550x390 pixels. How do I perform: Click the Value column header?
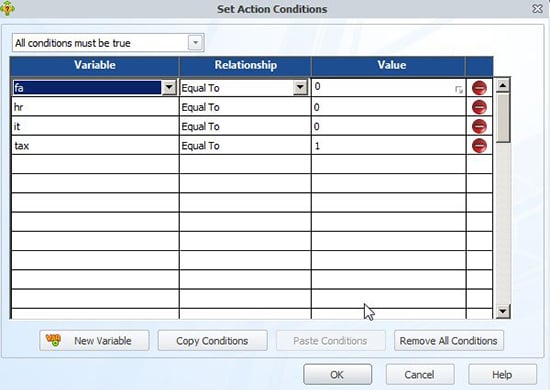[x=388, y=66]
